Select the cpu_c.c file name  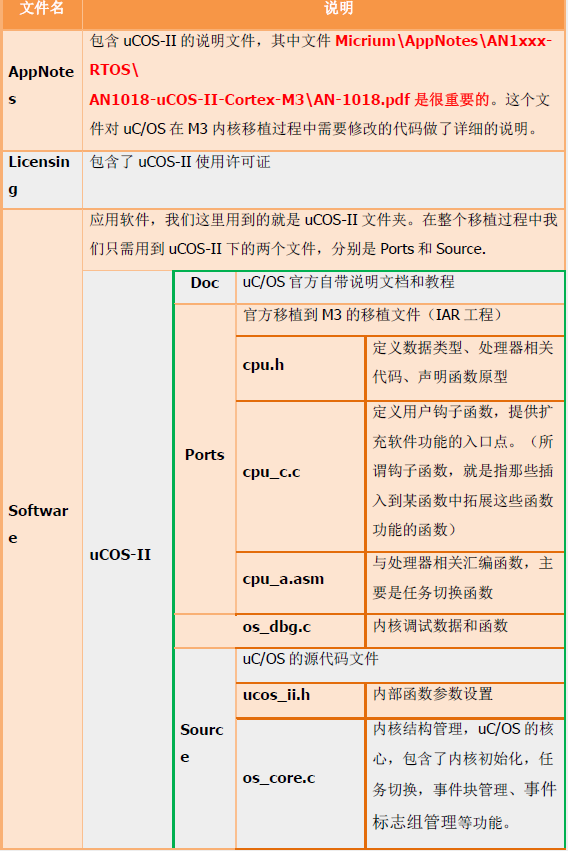(271, 472)
